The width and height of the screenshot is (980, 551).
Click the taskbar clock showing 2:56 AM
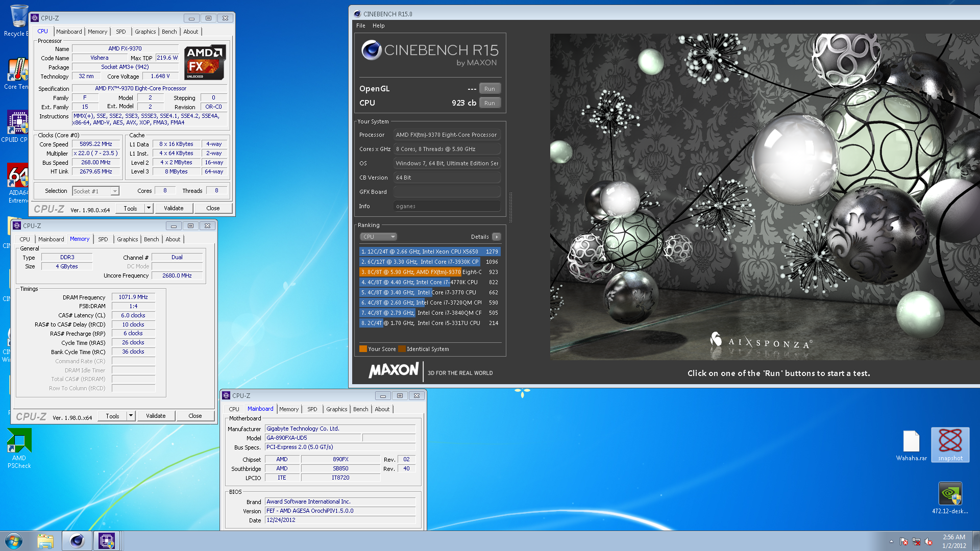[953, 541]
